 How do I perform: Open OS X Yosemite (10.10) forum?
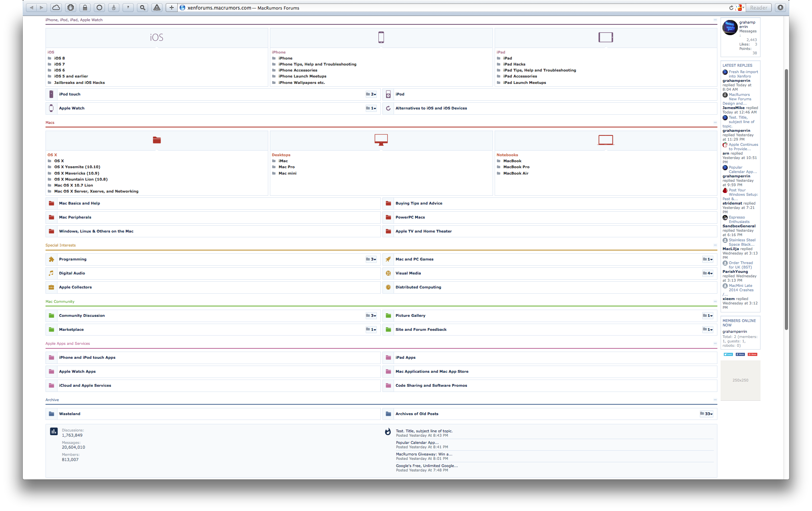tap(77, 167)
